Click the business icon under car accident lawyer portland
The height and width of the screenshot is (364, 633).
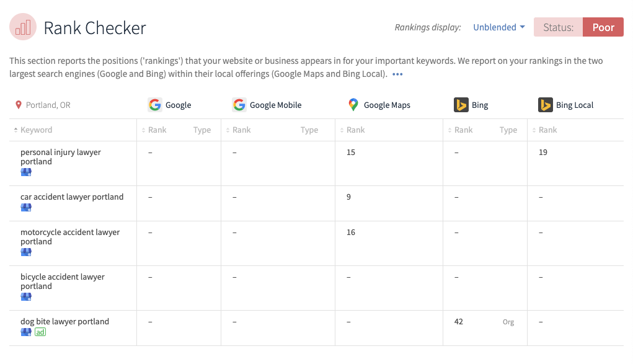(26, 208)
